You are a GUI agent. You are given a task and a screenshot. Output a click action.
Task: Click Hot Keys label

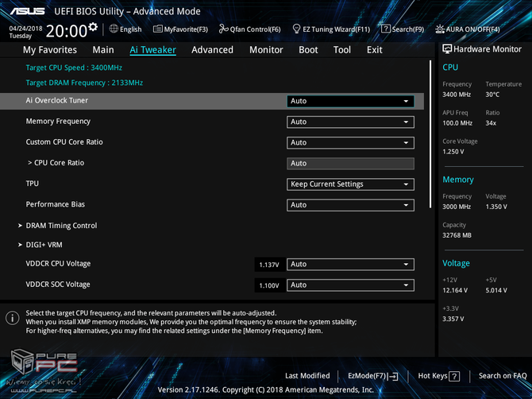click(433, 376)
